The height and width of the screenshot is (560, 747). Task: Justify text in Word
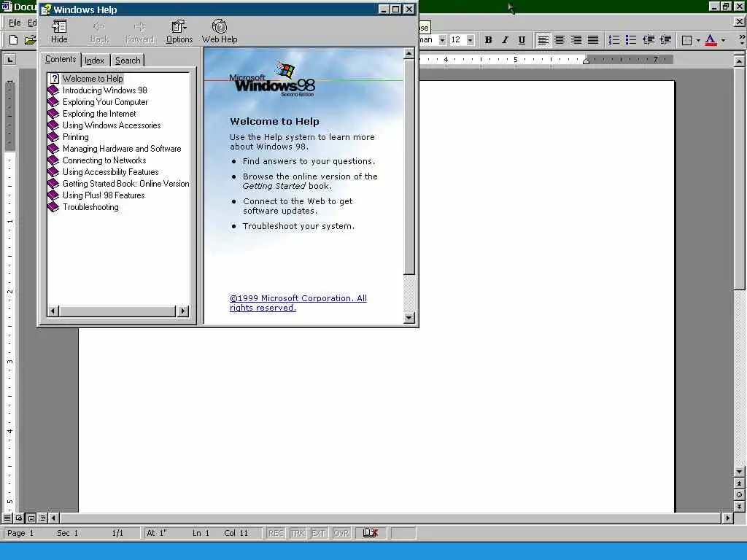tap(592, 40)
